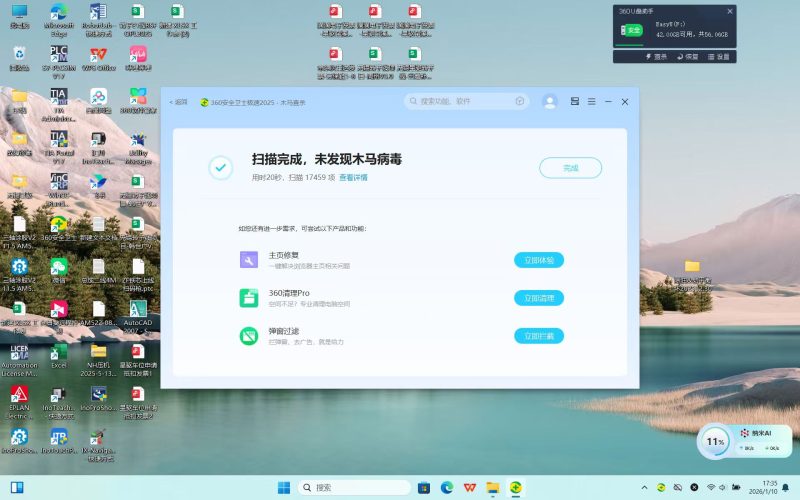The image size is (800, 500).
Task: Open the 查看详情 scan details link
Action: tap(353, 177)
